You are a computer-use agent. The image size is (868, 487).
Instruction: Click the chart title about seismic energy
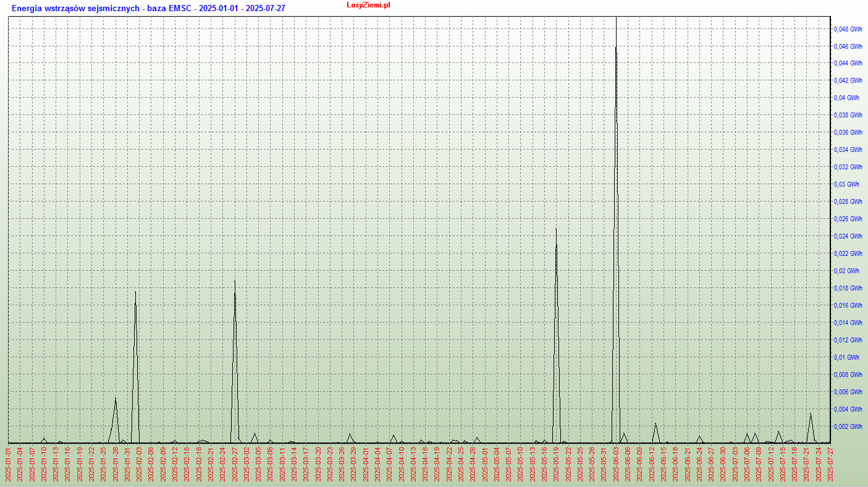(148, 8)
